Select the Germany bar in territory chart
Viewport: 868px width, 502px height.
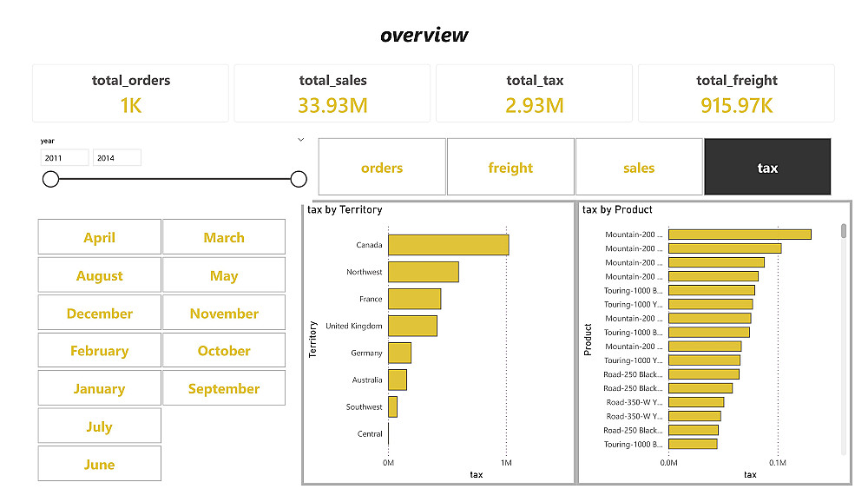coord(399,353)
